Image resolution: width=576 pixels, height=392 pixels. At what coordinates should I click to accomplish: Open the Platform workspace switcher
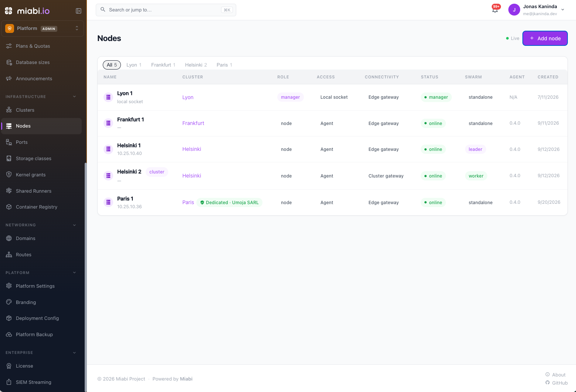(x=43, y=28)
